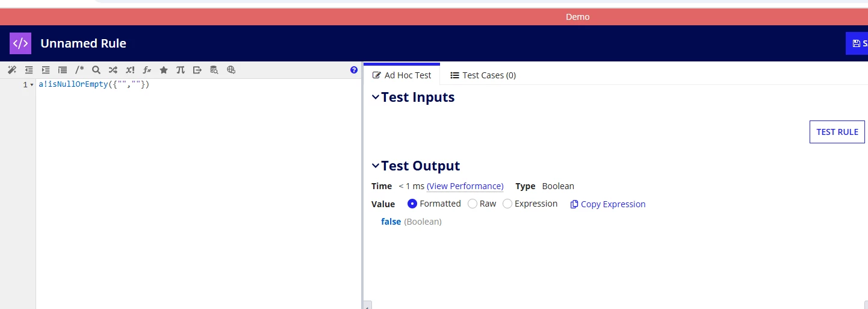
Task: Click the star icon in editor toolbar
Action: (x=164, y=70)
